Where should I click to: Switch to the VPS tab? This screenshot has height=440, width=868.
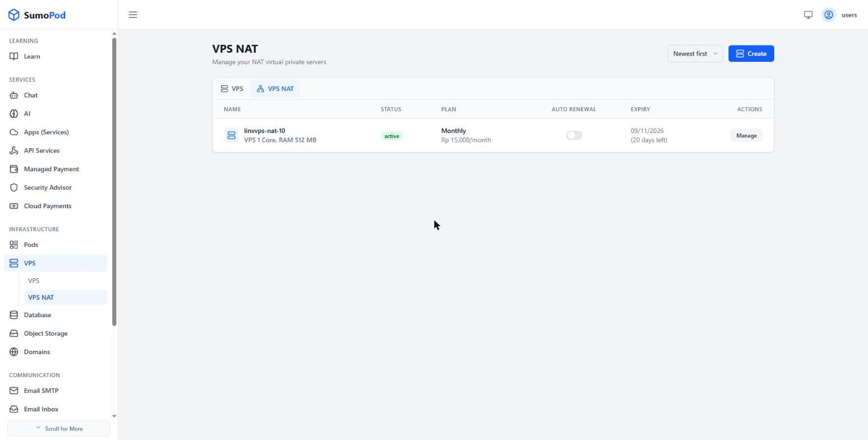click(x=232, y=89)
